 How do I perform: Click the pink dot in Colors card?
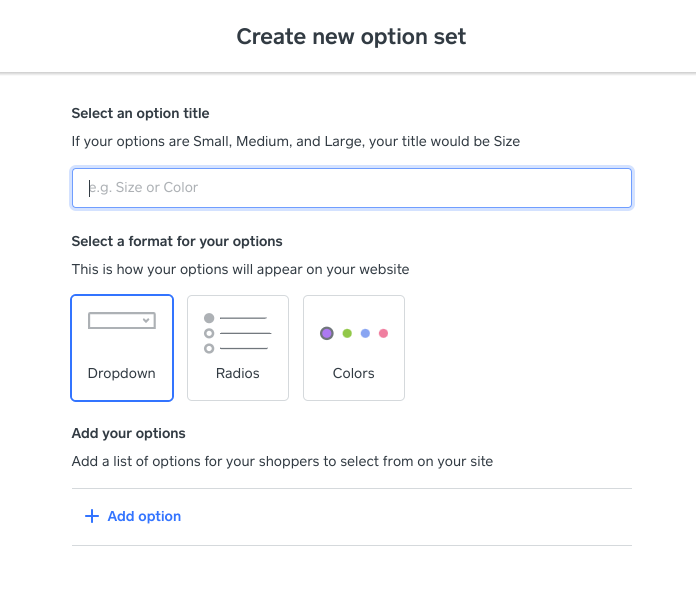pyautogui.click(x=383, y=333)
